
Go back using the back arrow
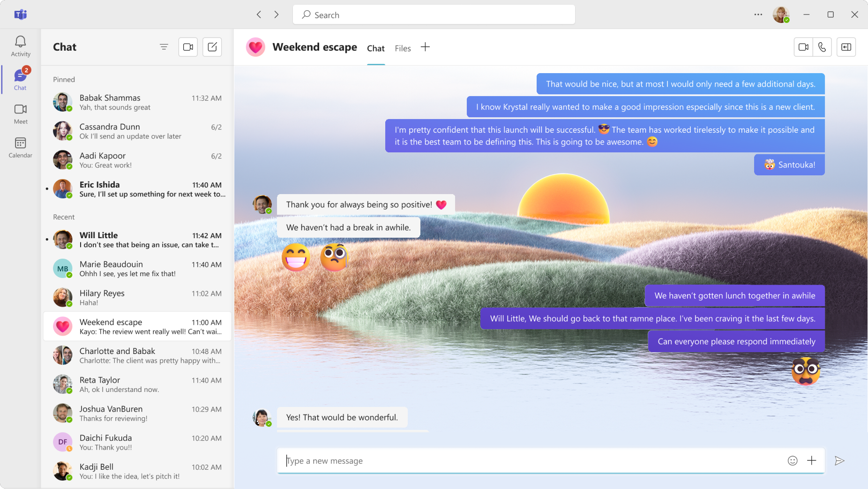pos(259,15)
